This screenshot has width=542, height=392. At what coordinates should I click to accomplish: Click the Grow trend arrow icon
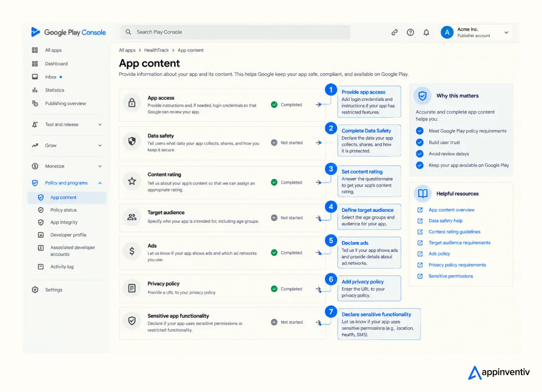[x=35, y=146]
